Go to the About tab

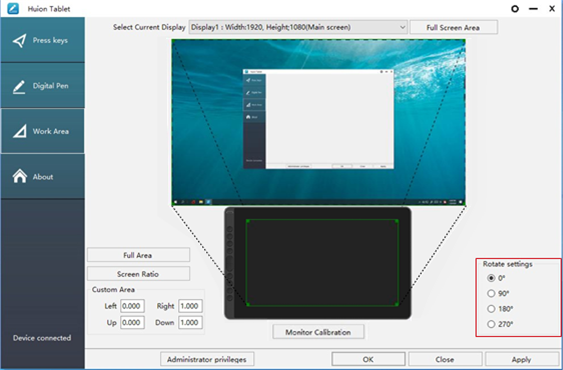[43, 176]
